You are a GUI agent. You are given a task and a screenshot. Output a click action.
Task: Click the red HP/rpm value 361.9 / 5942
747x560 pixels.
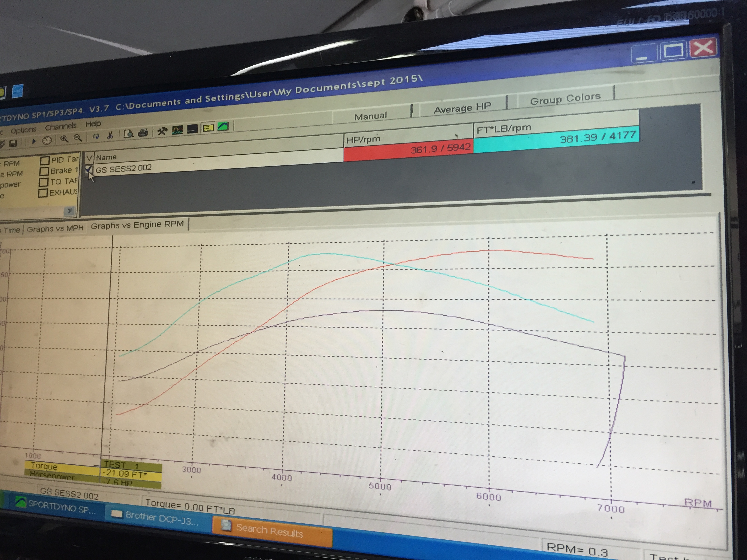pos(409,150)
